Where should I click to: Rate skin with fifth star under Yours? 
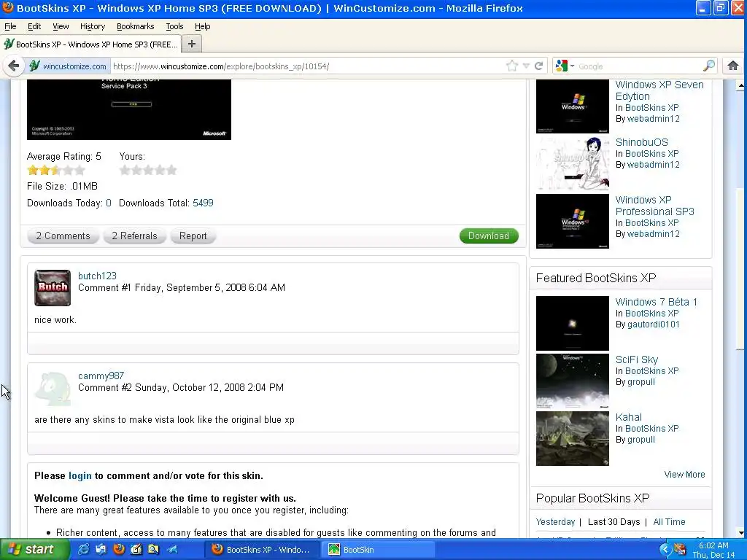point(171,170)
